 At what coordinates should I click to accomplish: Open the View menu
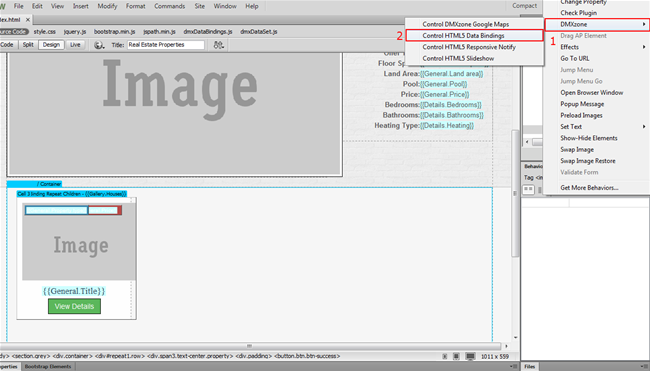pos(57,6)
